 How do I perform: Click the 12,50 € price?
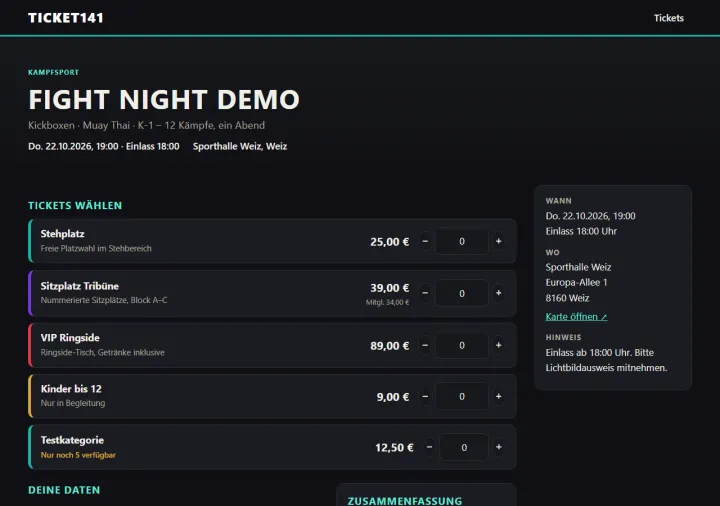(394, 448)
